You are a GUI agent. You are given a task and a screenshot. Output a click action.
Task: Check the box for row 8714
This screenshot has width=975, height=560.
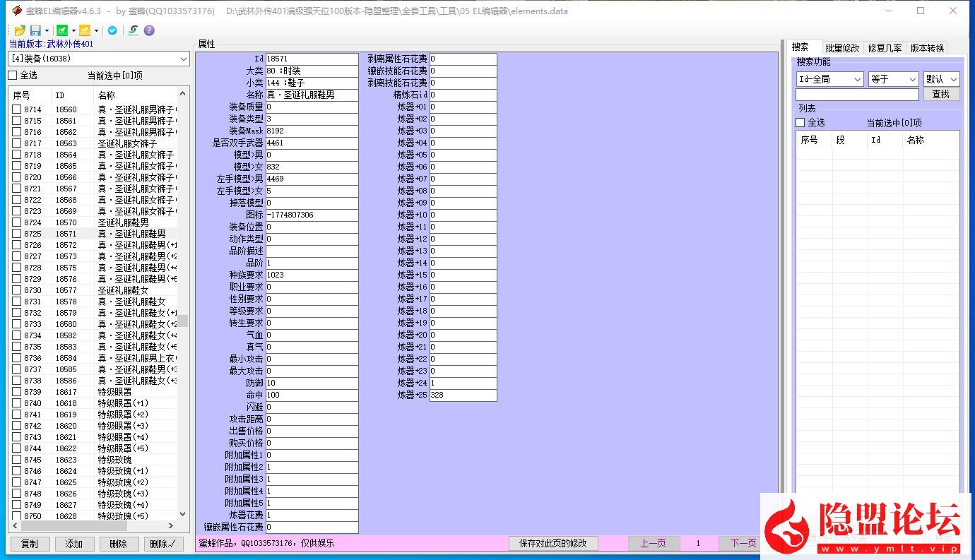click(17, 109)
